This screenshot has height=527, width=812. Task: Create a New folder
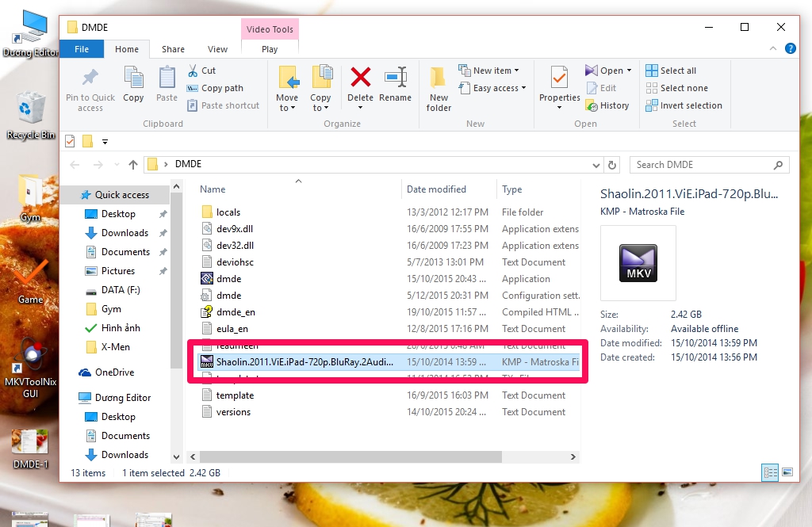point(439,89)
